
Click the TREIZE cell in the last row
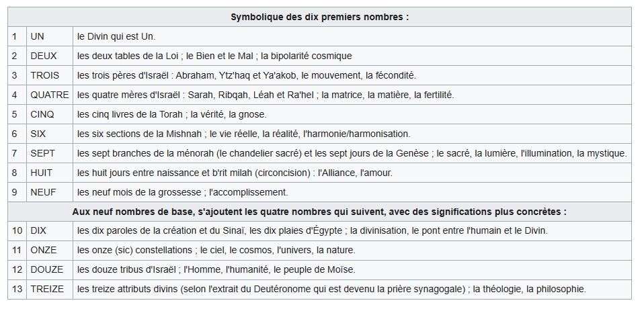(x=48, y=289)
